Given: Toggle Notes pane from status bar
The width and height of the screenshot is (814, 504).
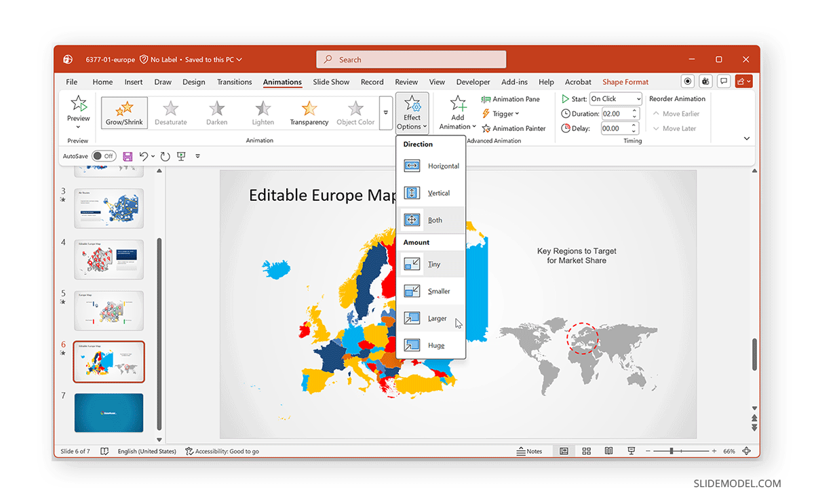Looking at the screenshot, I should click(x=529, y=451).
